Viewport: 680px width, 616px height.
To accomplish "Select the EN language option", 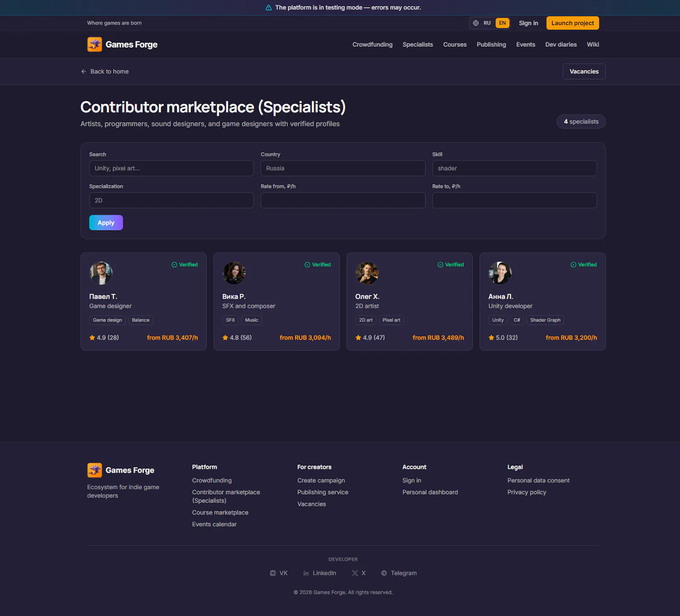I will 502,23.
